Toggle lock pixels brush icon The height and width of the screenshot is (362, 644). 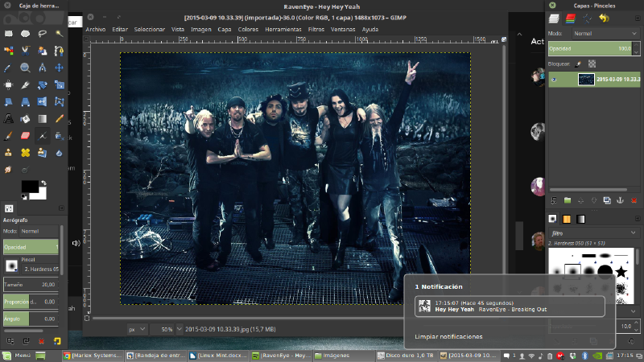click(578, 64)
